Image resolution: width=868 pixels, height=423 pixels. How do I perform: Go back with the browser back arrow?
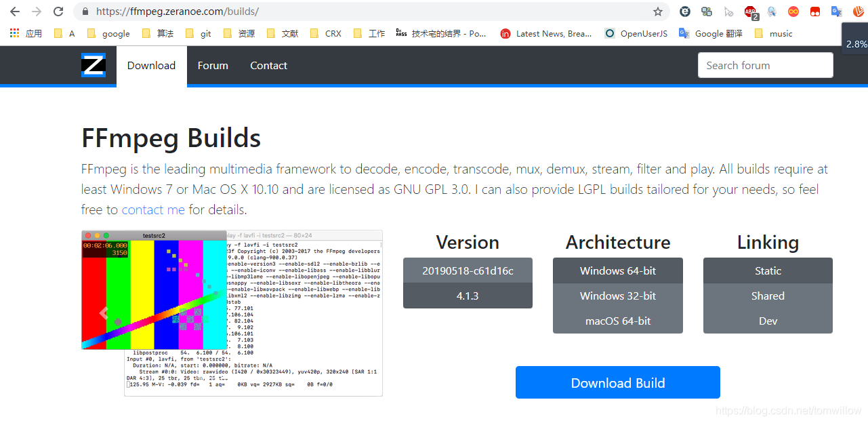click(x=15, y=12)
